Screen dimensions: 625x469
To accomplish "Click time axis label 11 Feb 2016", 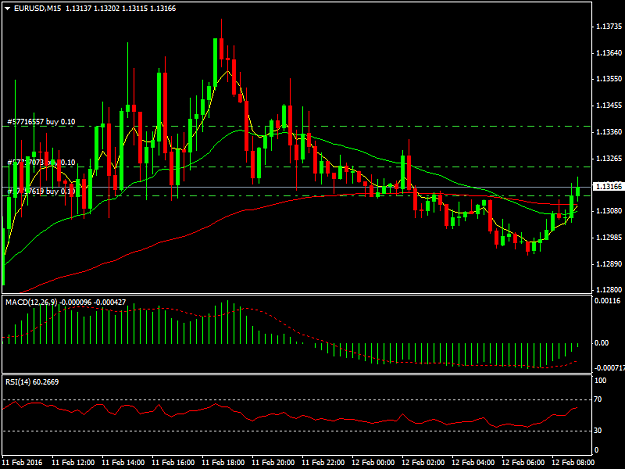I will 22,462.
